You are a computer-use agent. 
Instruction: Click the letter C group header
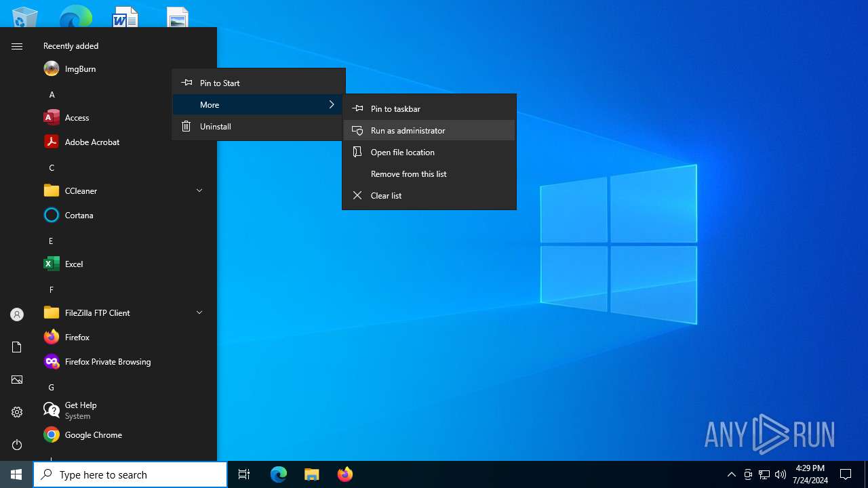(x=52, y=168)
